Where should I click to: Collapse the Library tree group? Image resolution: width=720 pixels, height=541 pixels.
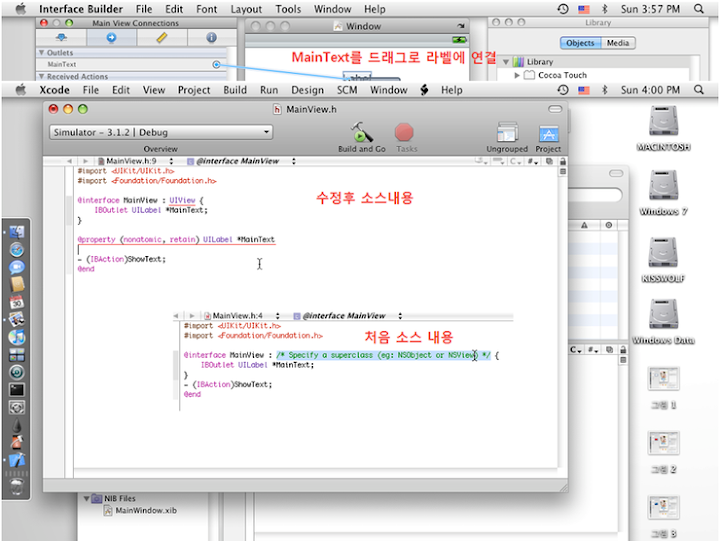point(506,62)
